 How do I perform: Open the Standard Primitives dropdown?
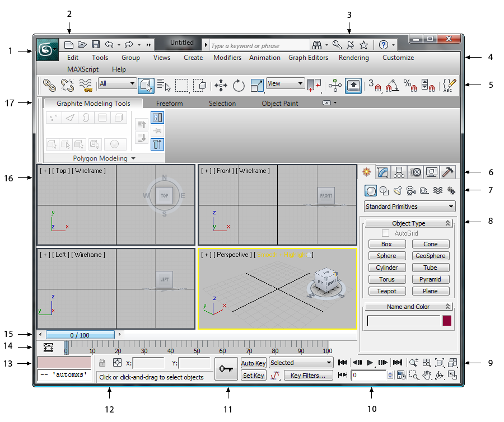(409, 207)
